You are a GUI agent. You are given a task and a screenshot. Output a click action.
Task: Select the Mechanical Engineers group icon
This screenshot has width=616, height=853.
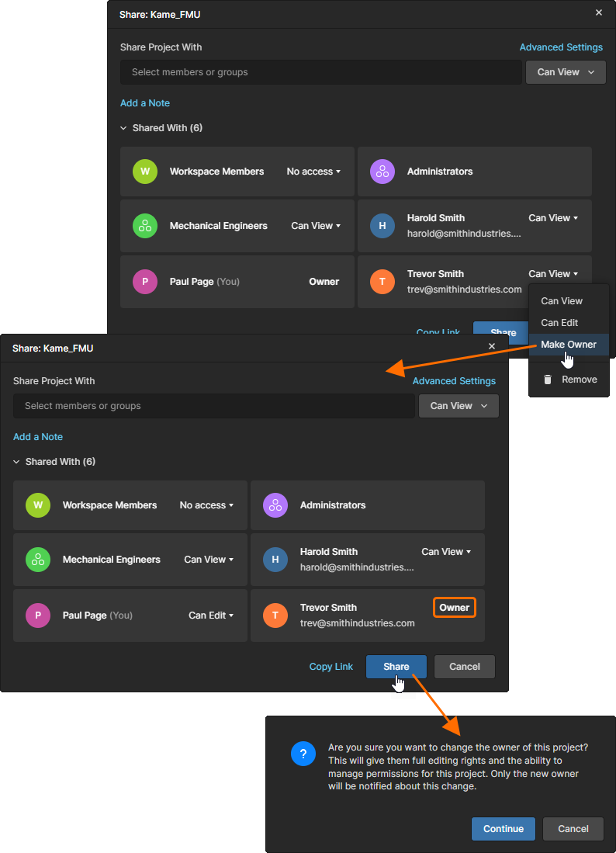38,559
